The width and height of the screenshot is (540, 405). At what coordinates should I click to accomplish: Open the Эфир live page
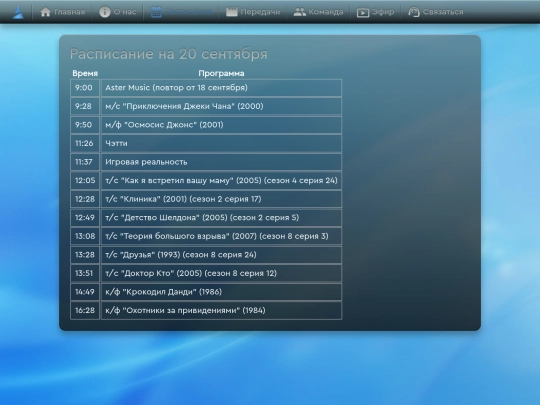click(x=375, y=12)
